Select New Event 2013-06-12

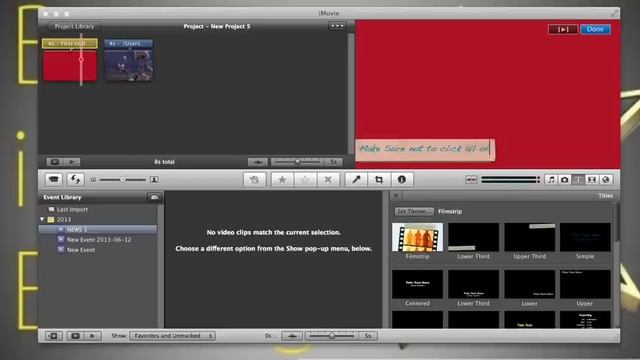[x=99, y=240]
